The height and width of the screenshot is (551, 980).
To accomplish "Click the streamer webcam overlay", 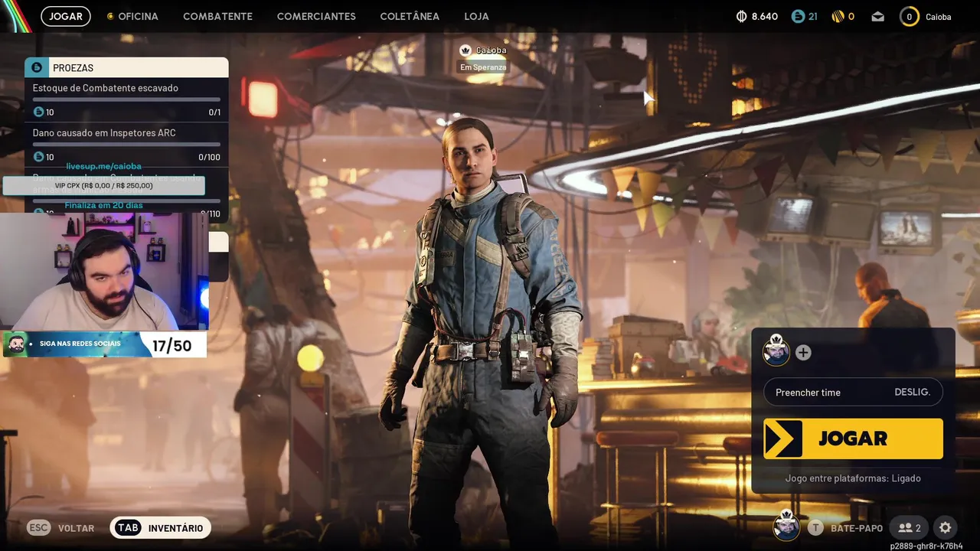I will (104, 272).
